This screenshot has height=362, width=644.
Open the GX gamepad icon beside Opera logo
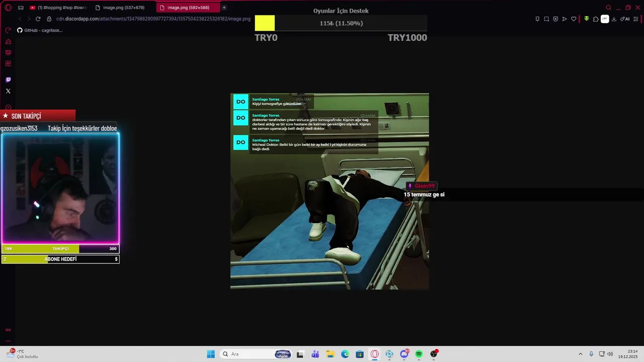21,8
